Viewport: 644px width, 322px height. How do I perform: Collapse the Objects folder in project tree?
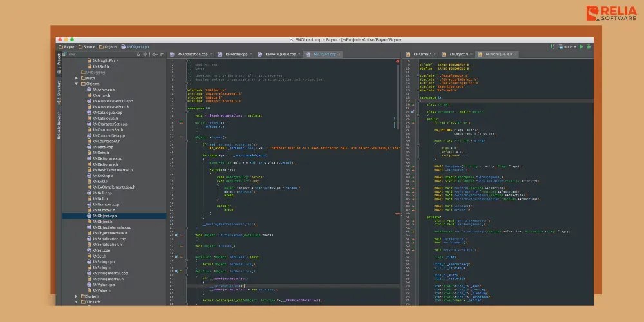(77, 84)
